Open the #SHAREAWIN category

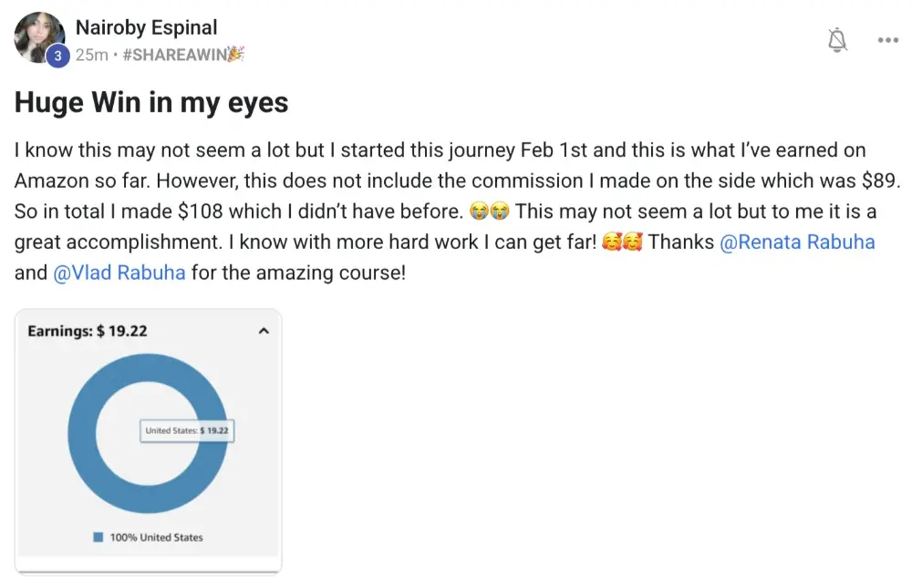(175, 55)
